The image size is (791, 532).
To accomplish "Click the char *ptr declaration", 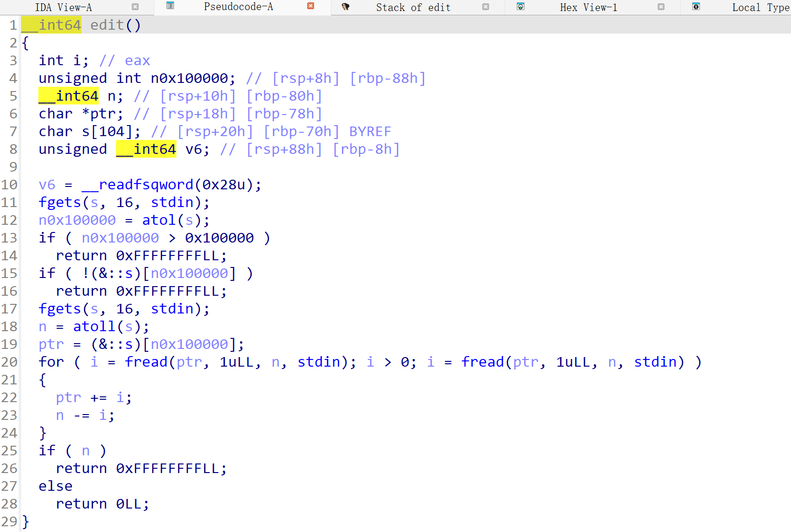I will coord(81,114).
